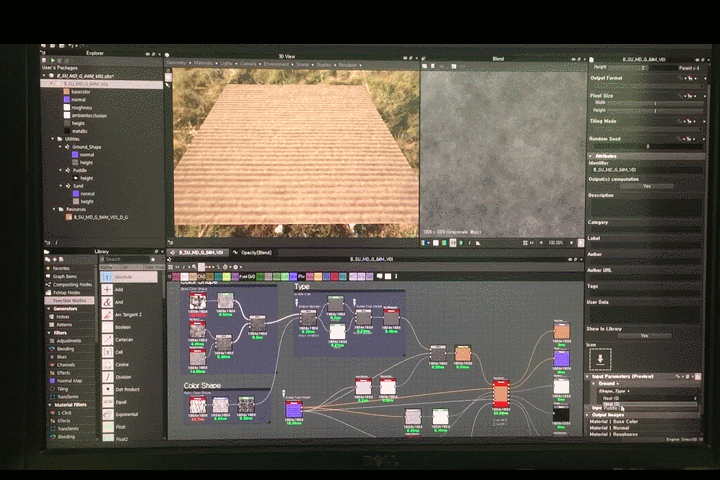Click green play icon in Explorer toolbar

(x=53, y=60)
